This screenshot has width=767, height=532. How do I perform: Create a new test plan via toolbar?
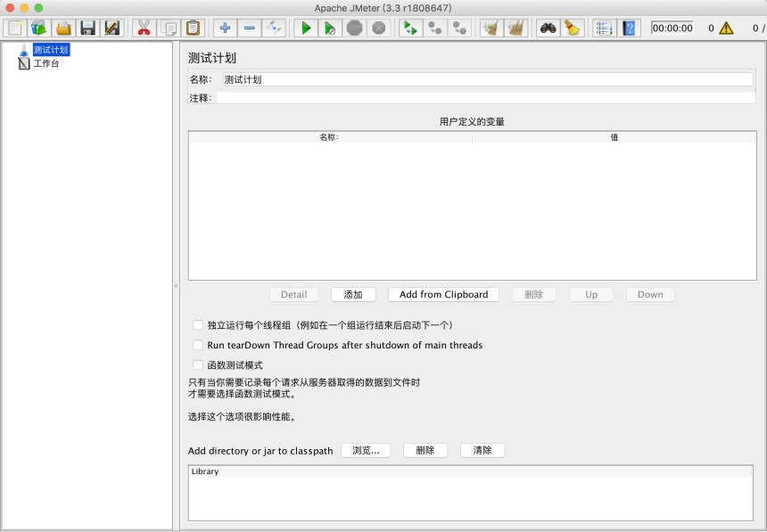15,28
